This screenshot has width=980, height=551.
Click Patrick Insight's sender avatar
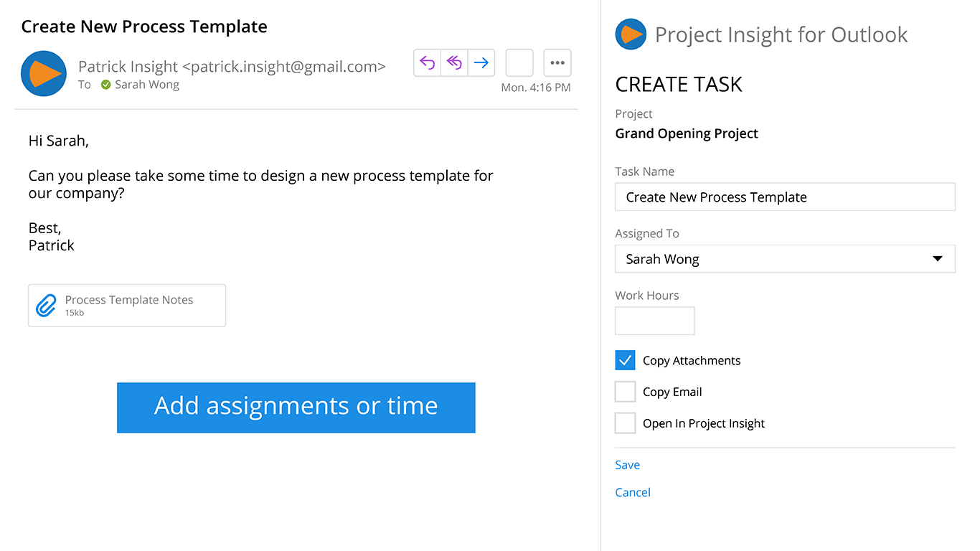point(44,73)
